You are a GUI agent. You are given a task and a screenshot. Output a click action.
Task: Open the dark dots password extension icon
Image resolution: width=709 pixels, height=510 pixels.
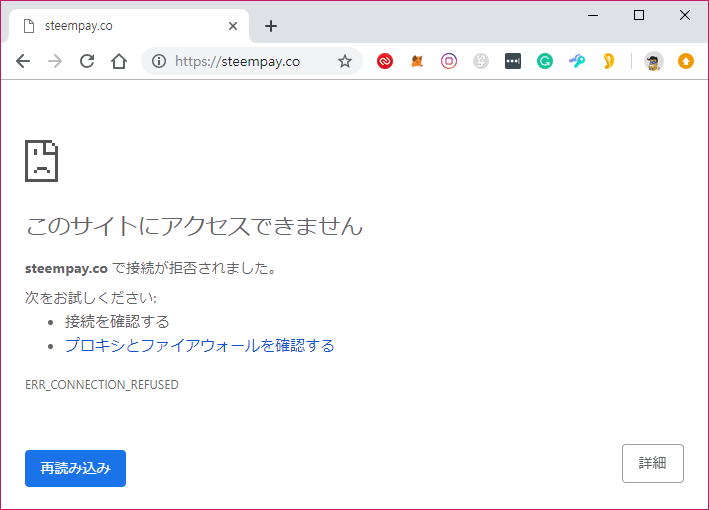tap(513, 61)
